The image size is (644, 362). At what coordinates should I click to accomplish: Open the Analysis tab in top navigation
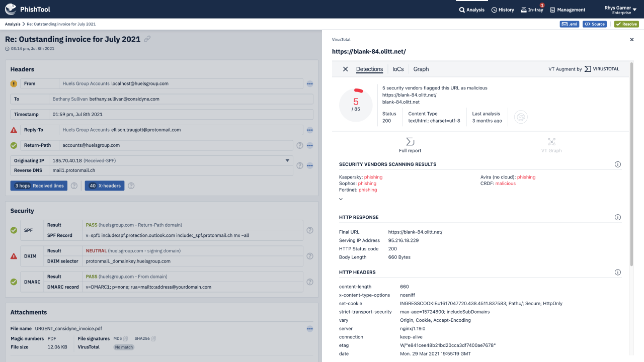pos(471,10)
